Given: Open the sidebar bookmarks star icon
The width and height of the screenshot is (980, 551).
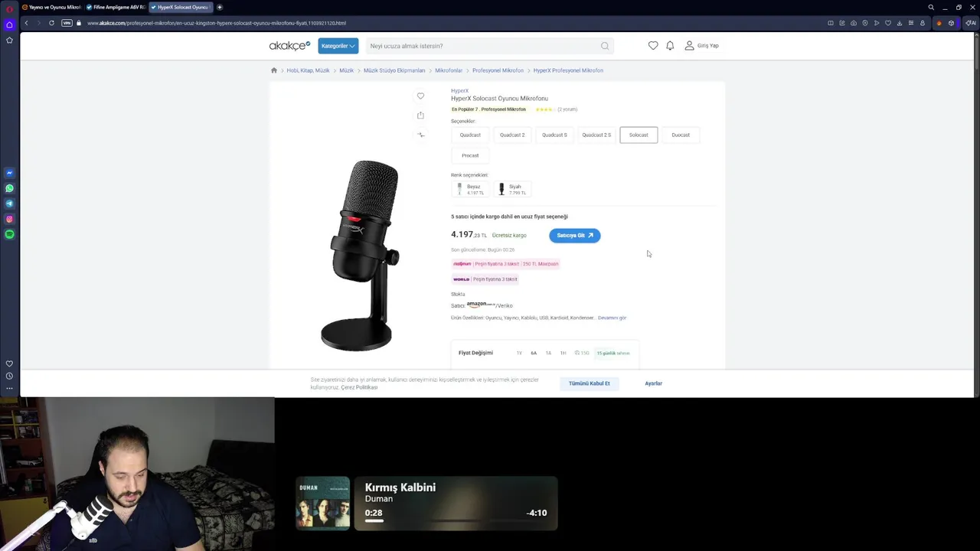Looking at the screenshot, I should (x=9, y=40).
